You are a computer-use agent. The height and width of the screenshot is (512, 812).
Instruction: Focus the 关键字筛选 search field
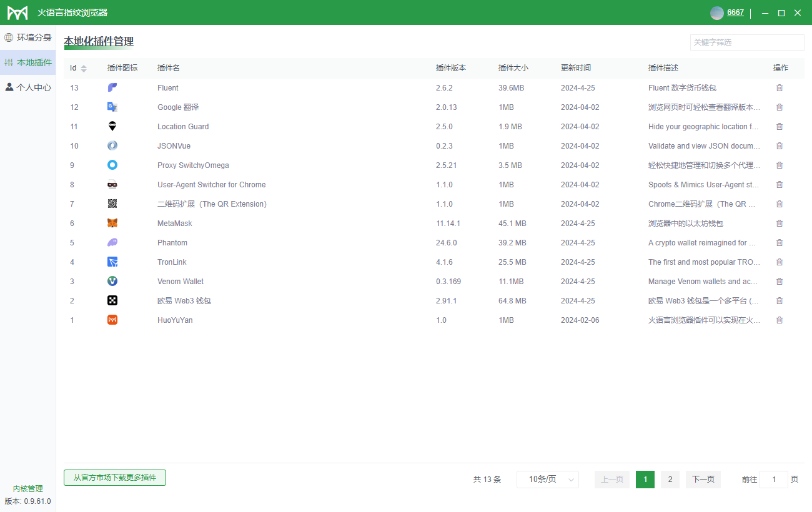[x=746, y=42]
